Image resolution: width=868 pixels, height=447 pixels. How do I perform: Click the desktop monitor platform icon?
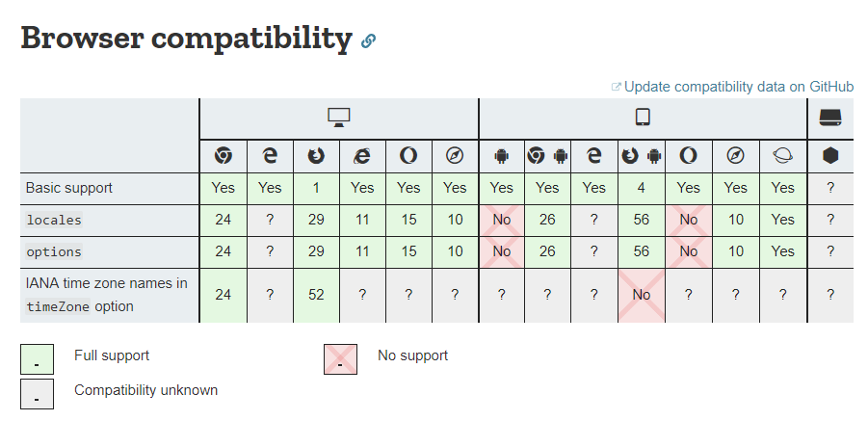(x=338, y=118)
